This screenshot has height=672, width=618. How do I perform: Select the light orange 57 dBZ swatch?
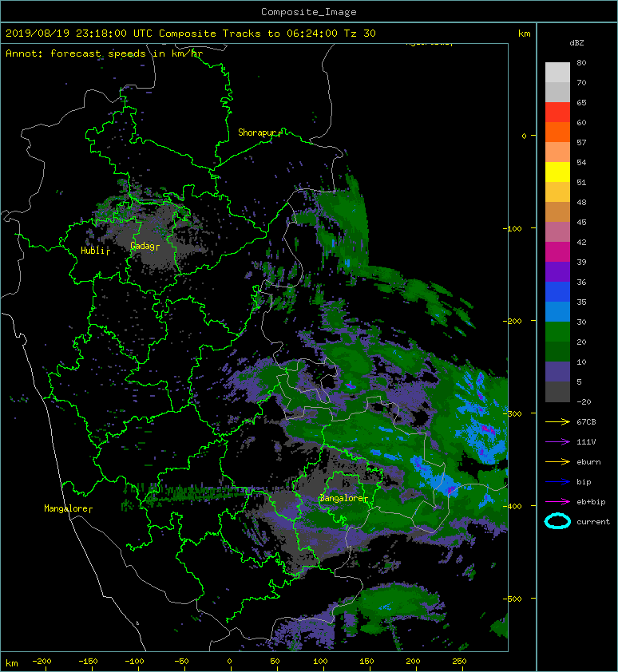(x=557, y=152)
